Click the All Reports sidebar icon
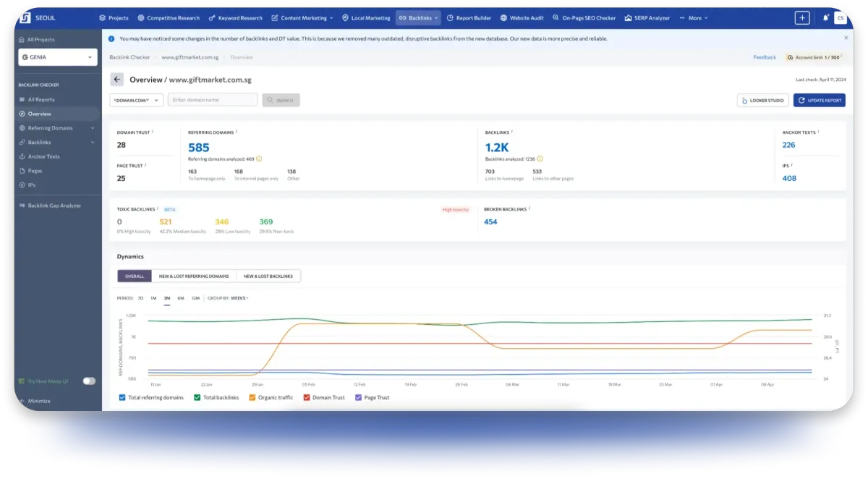868x479 pixels. [x=22, y=100]
